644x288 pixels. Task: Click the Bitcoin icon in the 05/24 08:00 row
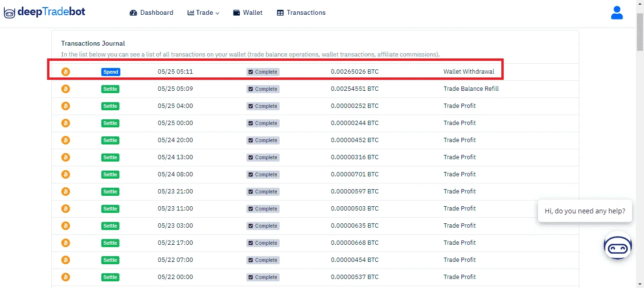pyautogui.click(x=66, y=174)
